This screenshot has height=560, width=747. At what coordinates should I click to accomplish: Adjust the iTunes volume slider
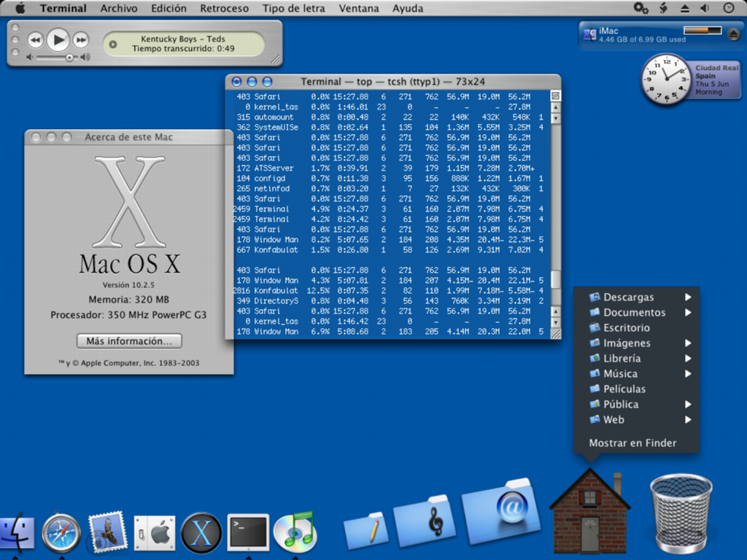[x=69, y=58]
